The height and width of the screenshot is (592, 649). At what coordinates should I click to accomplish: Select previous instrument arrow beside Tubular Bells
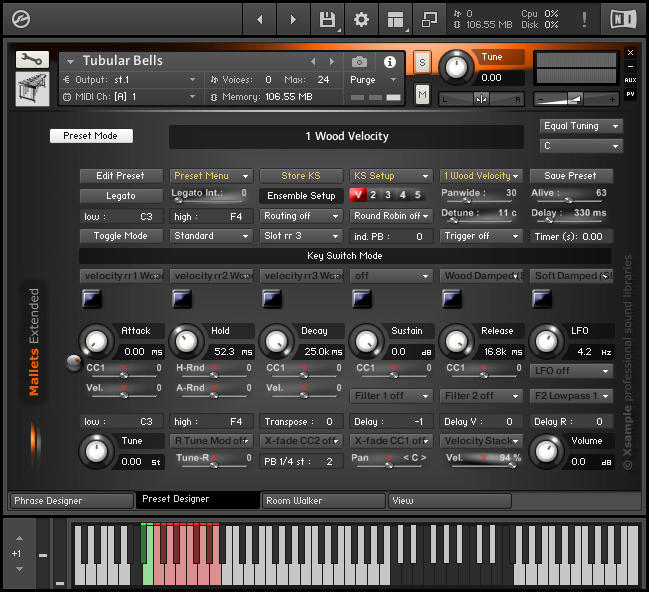point(313,62)
